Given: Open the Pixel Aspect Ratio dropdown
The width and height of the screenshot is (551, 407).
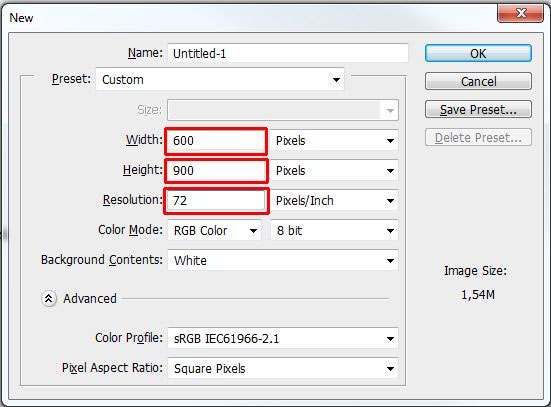Looking at the screenshot, I should pos(283,368).
